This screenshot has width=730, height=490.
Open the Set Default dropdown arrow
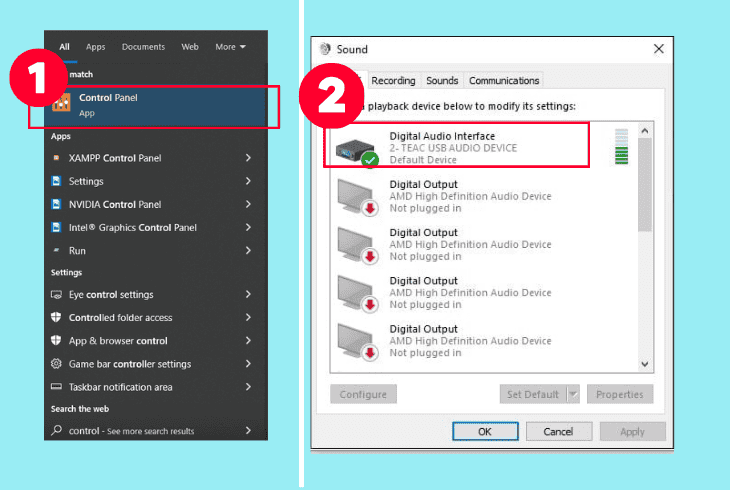tap(574, 394)
